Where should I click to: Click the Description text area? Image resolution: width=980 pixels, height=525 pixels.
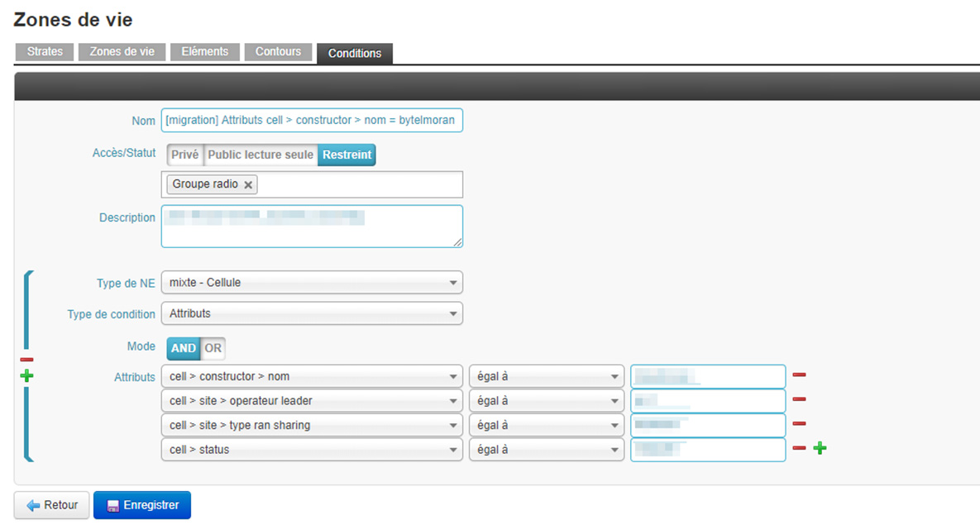pos(312,227)
